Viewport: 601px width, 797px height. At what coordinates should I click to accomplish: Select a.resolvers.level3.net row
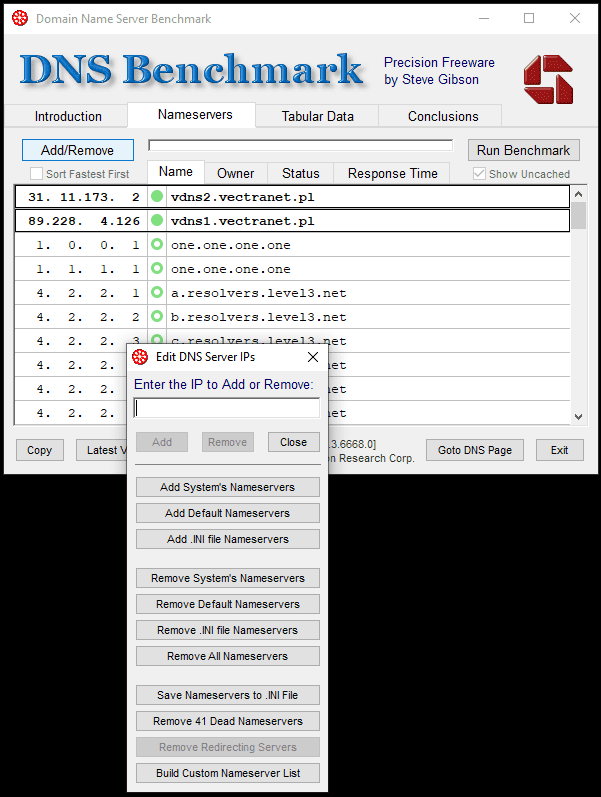click(x=292, y=292)
